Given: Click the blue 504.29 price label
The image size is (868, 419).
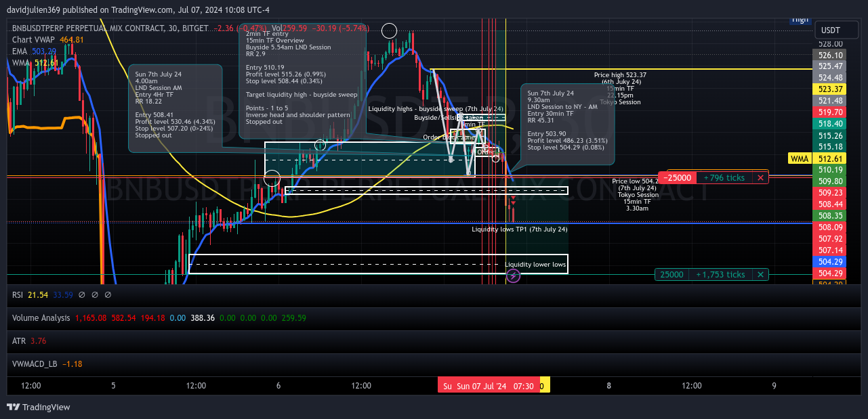Looking at the screenshot, I should click(x=830, y=262).
